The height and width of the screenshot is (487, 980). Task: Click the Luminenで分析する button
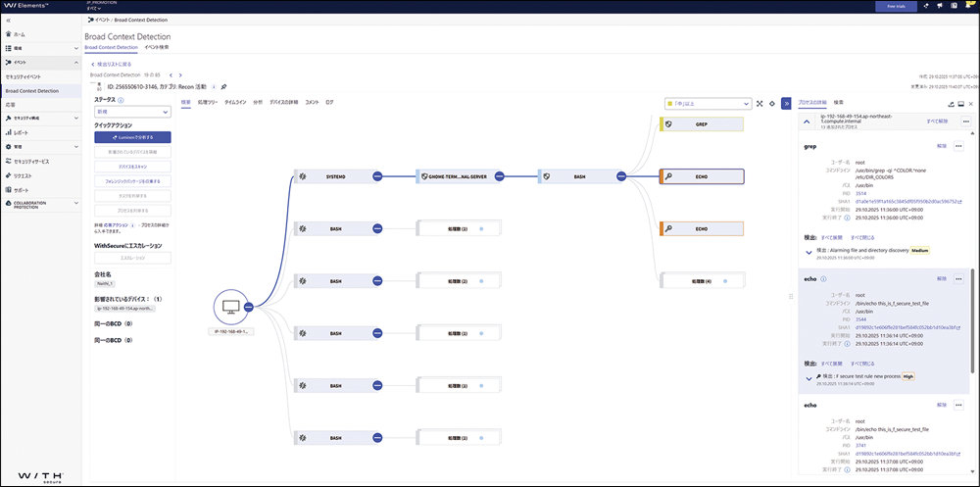[x=133, y=138]
